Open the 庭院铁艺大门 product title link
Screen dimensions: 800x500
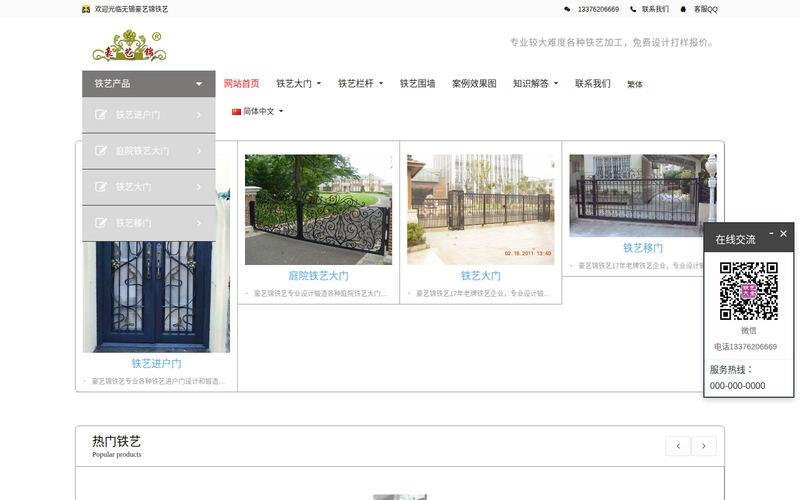pyautogui.click(x=318, y=276)
